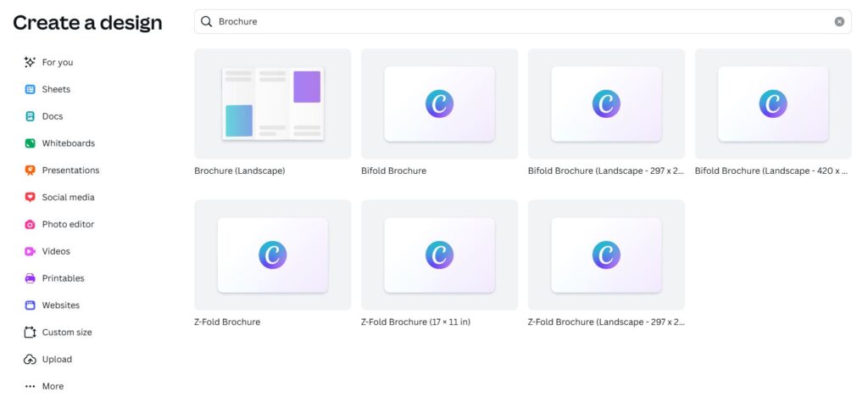Click "Z-Fold Brochure (Landscape - 297" label

(x=606, y=322)
